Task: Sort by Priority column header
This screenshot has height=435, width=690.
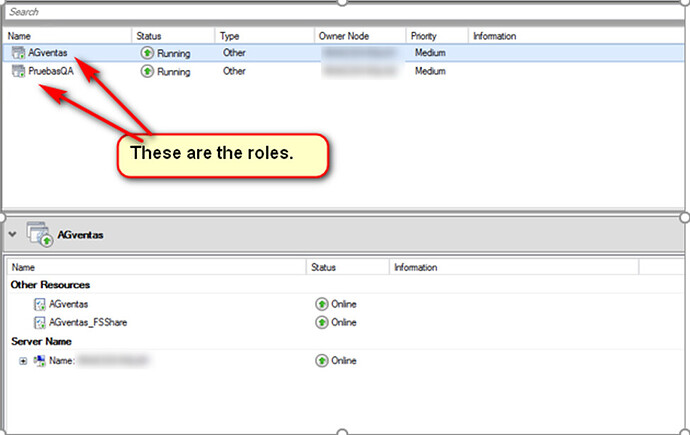Action: (423, 36)
